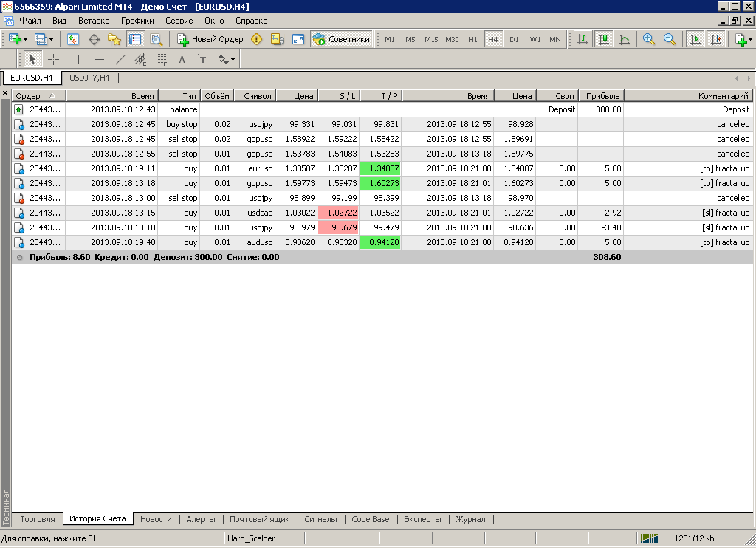Select the Fibonacci retracement tool
This screenshot has width=756, height=548.
coord(161,59)
